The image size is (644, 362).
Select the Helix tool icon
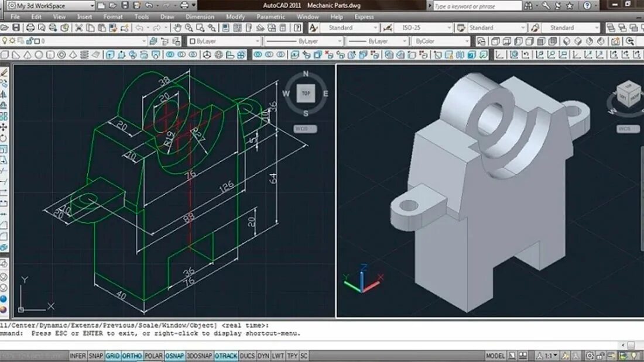click(84, 54)
